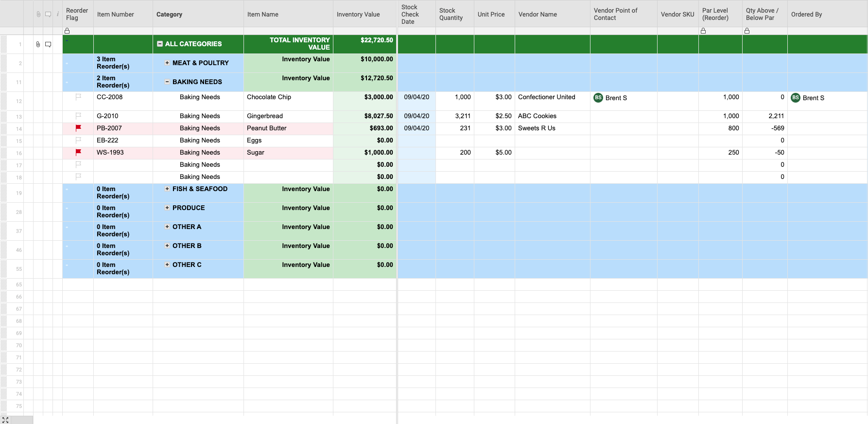Click vendor name ABC Cookies

[537, 116]
